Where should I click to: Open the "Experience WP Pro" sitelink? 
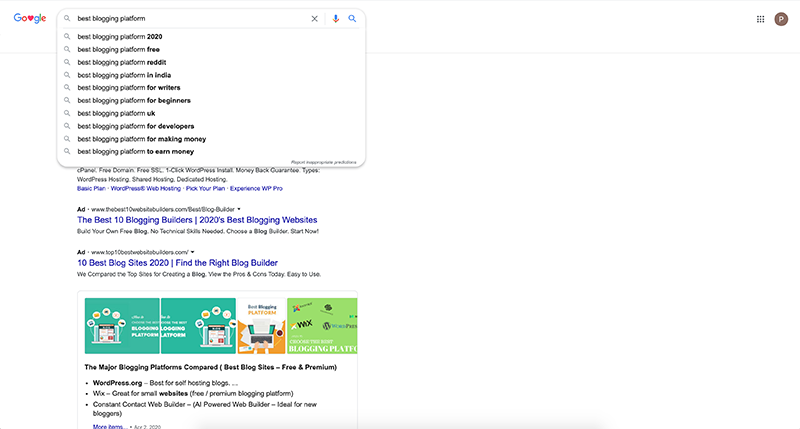(256, 188)
